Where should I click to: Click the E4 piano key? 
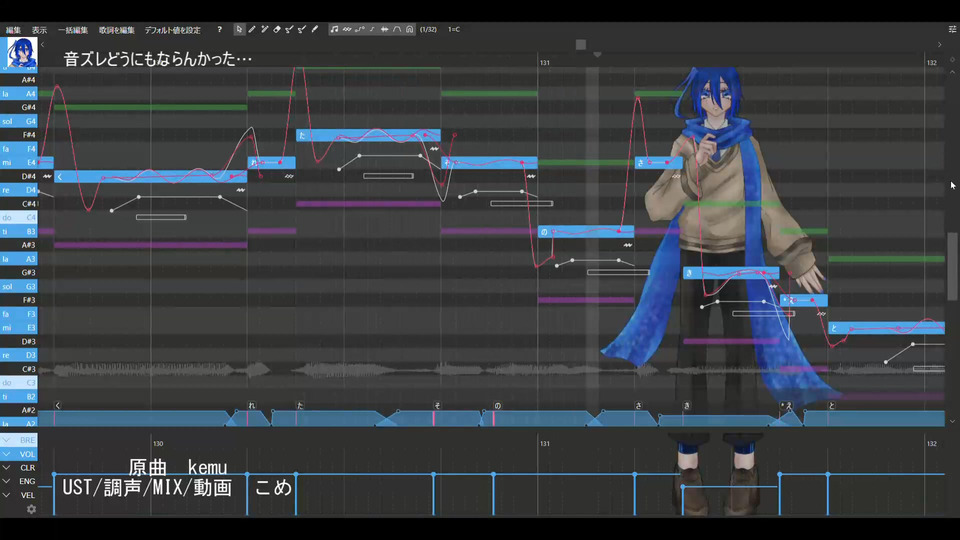pos(19,162)
